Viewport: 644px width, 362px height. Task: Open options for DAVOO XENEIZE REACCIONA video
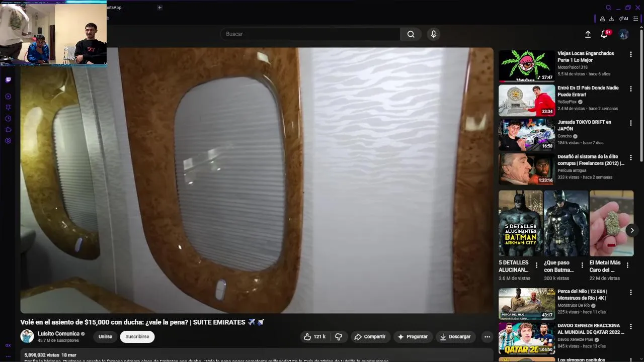[x=631, y=327]
